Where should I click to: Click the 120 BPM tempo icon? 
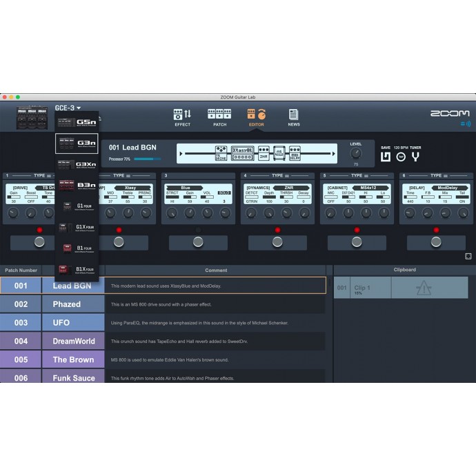pos(401,157)
